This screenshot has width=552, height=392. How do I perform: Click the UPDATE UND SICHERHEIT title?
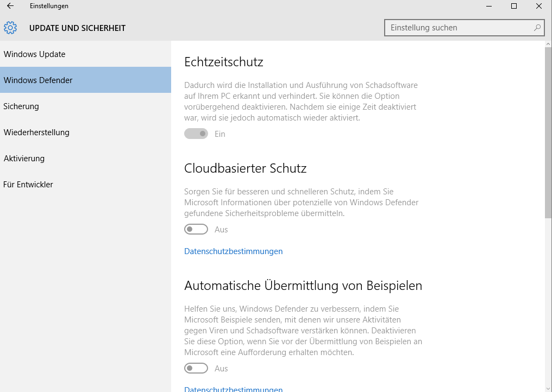[x=78, y=28]
